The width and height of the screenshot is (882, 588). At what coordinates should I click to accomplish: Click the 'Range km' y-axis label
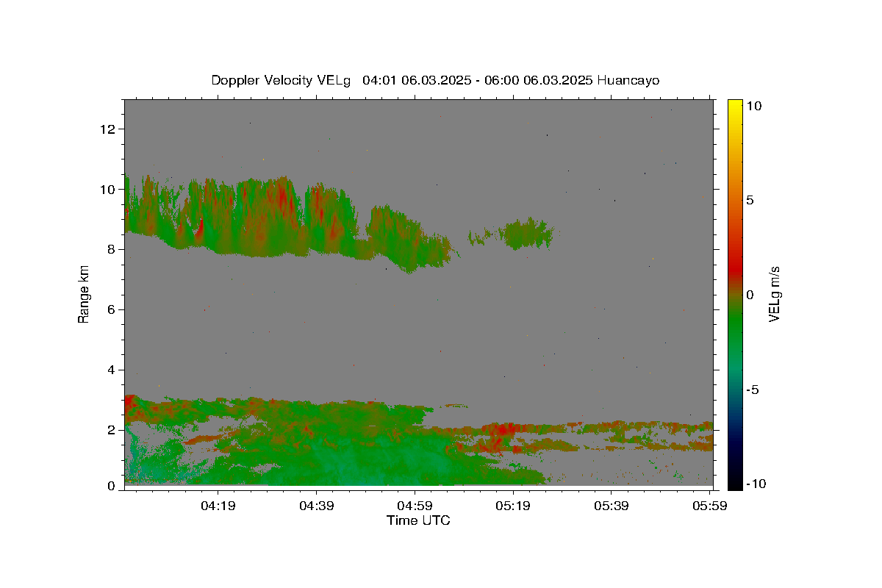[x=85, y=295]
